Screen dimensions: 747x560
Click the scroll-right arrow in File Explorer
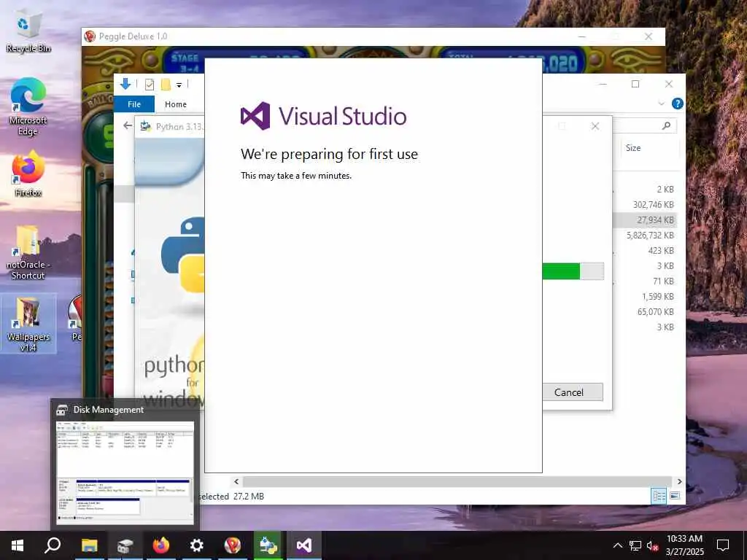coord(679,481)
